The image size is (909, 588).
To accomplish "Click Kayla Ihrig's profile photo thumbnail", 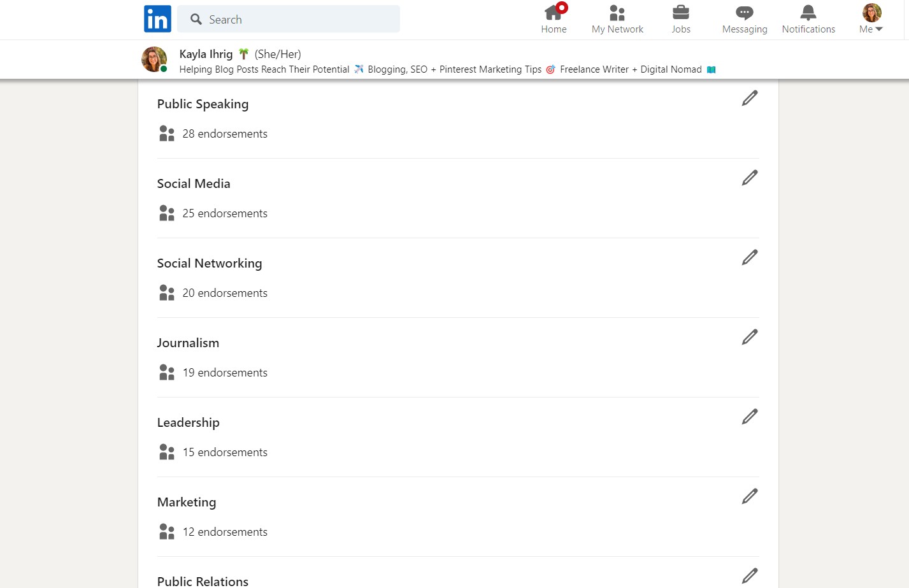I will [x=154, y=59].
